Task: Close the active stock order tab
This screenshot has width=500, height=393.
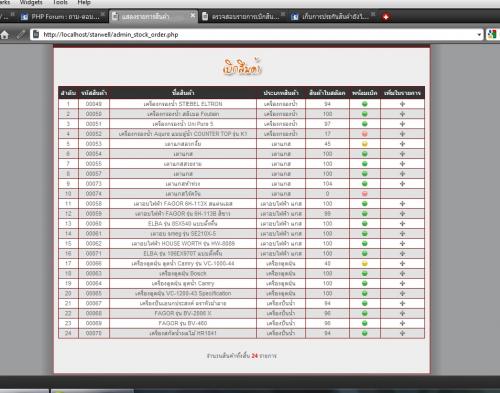Action: pos(193,15)
